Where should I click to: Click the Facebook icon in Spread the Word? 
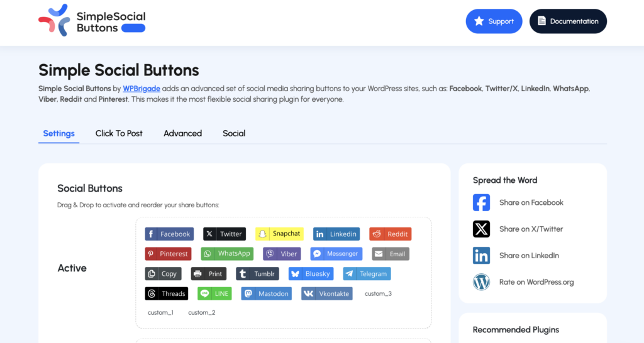(481, 203)
